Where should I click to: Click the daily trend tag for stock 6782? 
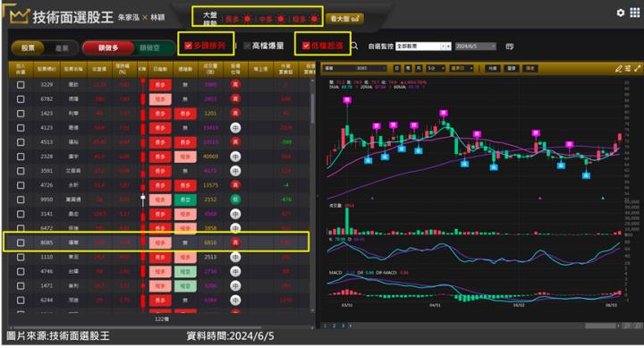[x=160, y=99]
